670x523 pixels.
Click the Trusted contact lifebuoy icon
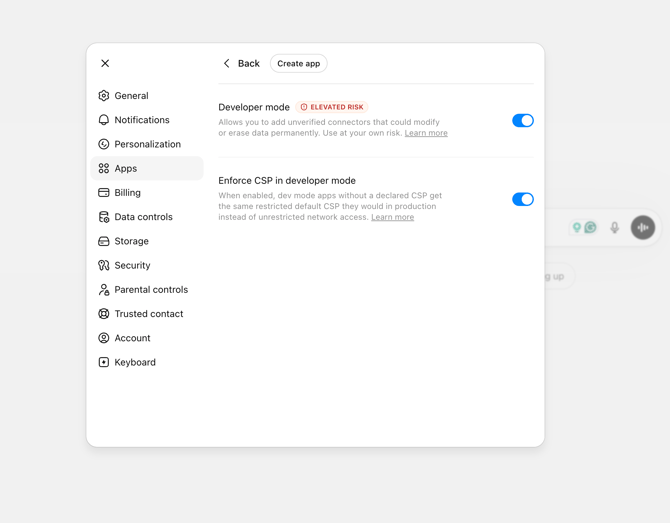104,314
